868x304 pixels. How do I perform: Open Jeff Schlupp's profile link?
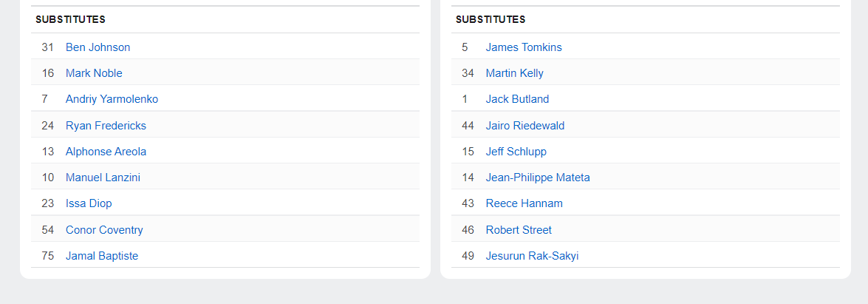(516, 152)
